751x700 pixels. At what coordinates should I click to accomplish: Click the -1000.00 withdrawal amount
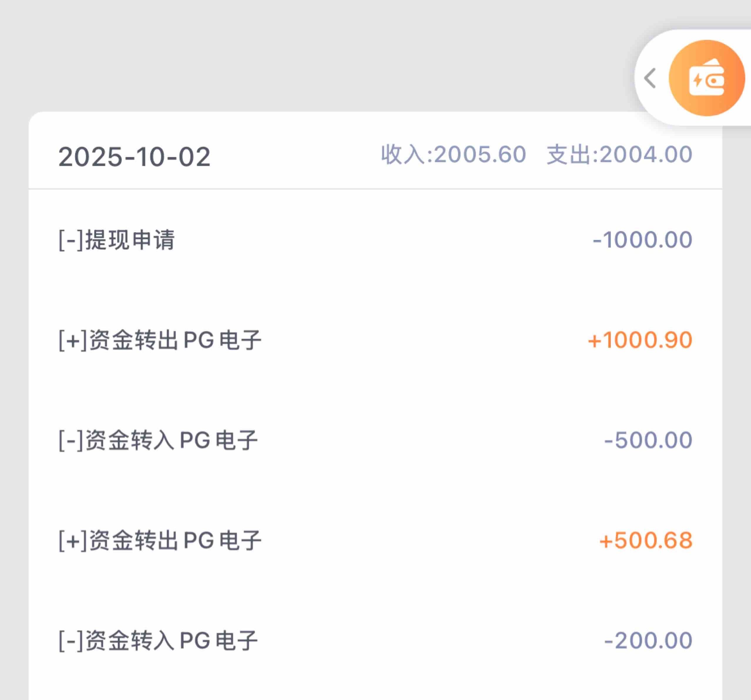642,240
